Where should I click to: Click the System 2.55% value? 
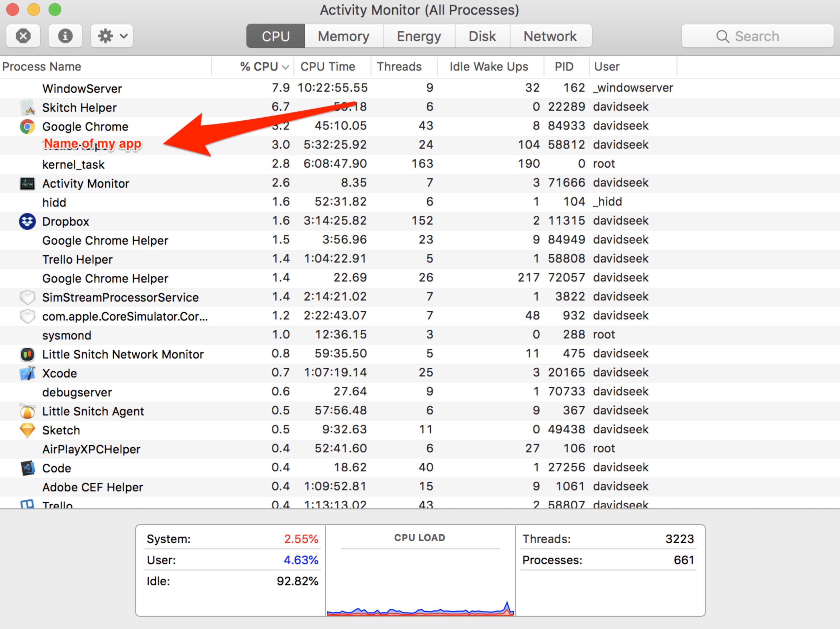[x=301, y=539]
